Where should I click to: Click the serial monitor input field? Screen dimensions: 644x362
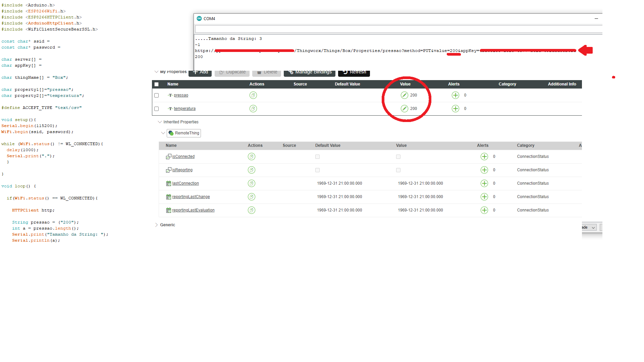(396, 29)
